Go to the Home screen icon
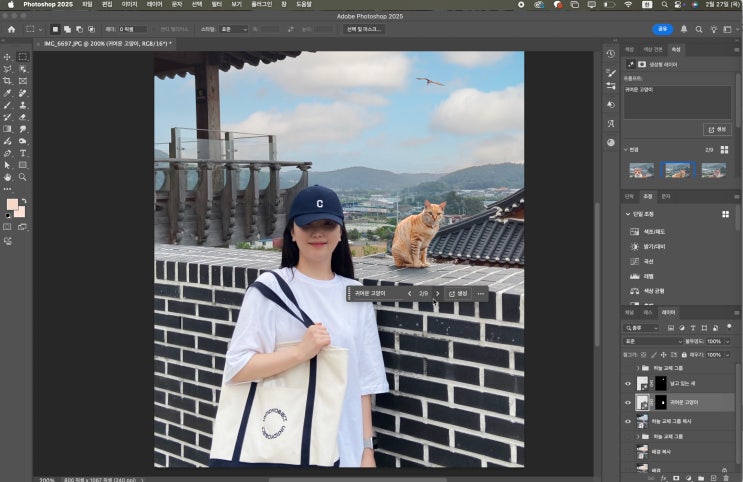The height and width of the screenshot is (482, 743). (11, 29)
